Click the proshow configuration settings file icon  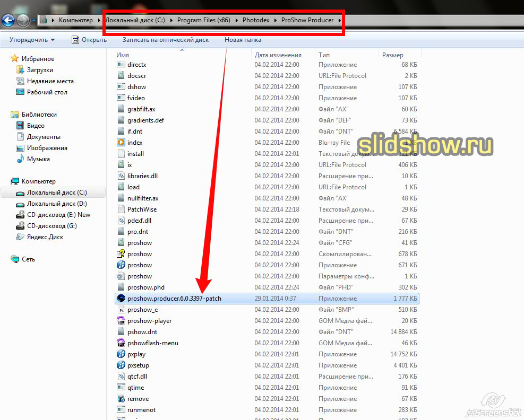121,276
